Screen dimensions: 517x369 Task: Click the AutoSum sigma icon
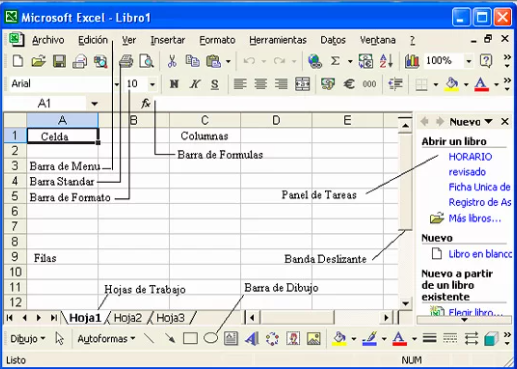(x=335, y=61)
